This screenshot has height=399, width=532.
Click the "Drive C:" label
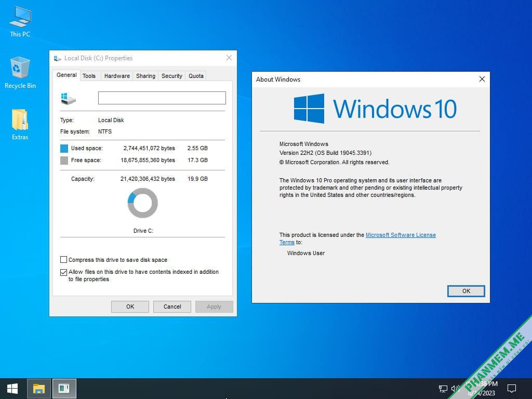143,231
